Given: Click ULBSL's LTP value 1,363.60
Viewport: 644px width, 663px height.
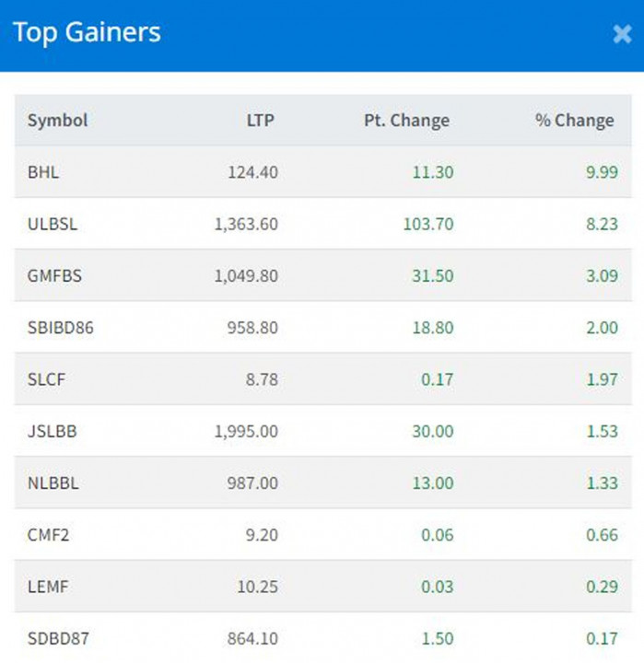Looking at the screenshot, I should point(245,224).
